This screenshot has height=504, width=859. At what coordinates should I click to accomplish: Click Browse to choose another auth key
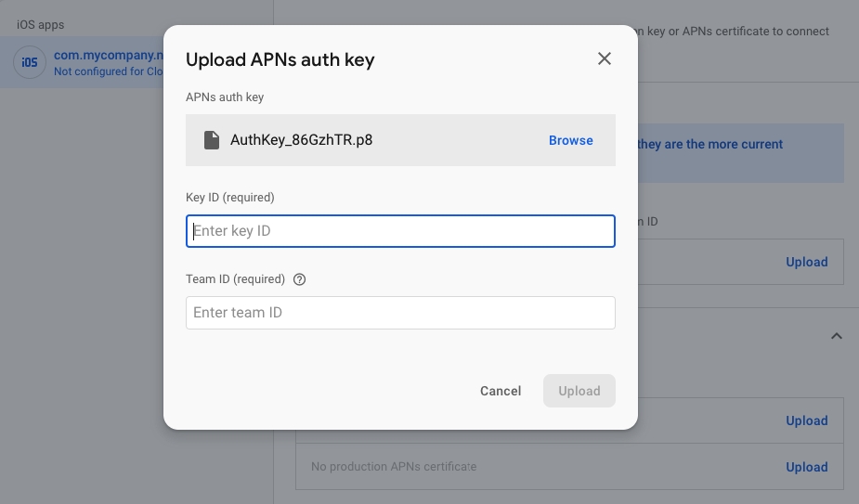[x=570, y=140]
